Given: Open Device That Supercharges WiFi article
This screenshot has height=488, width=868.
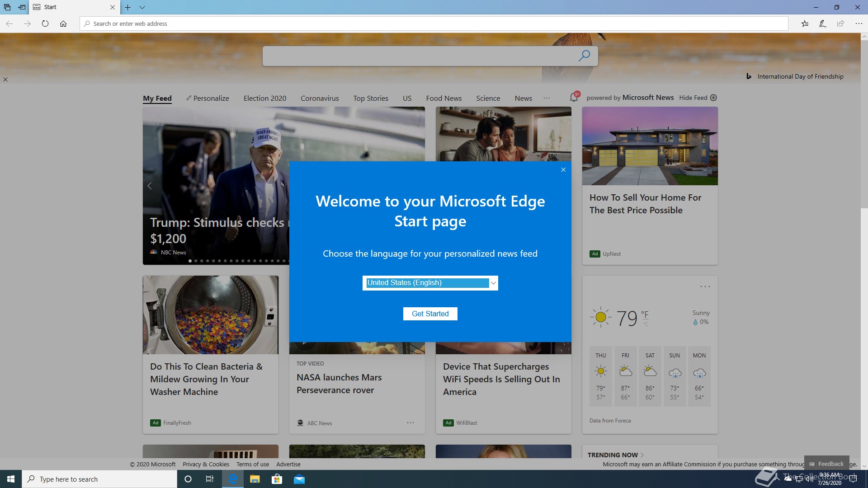Looking at the screenshot, I should point(501,379).
